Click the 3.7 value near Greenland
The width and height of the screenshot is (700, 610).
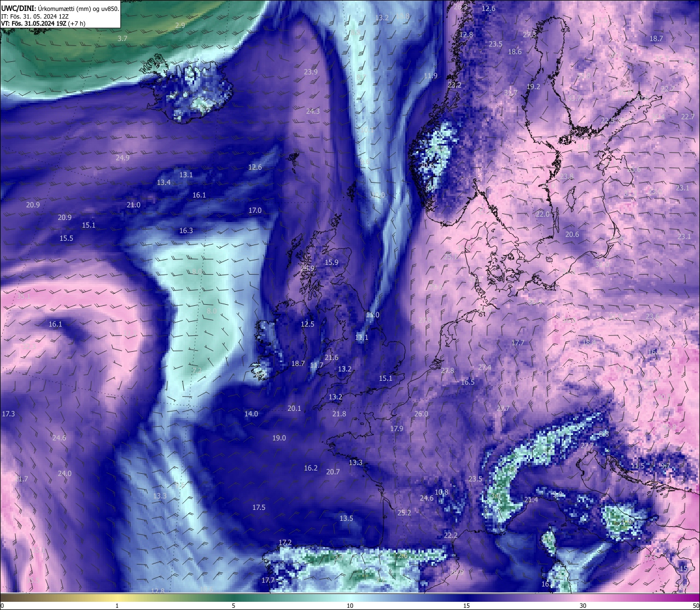pos(122,38)
